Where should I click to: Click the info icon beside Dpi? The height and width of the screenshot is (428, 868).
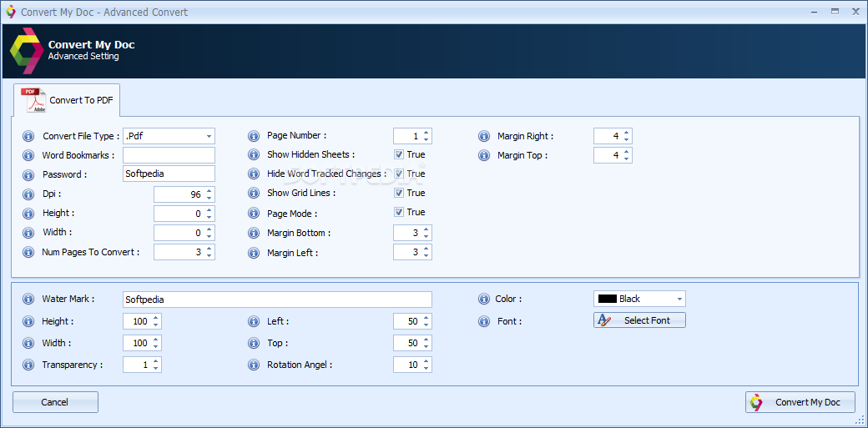click(x=28, y=194)
